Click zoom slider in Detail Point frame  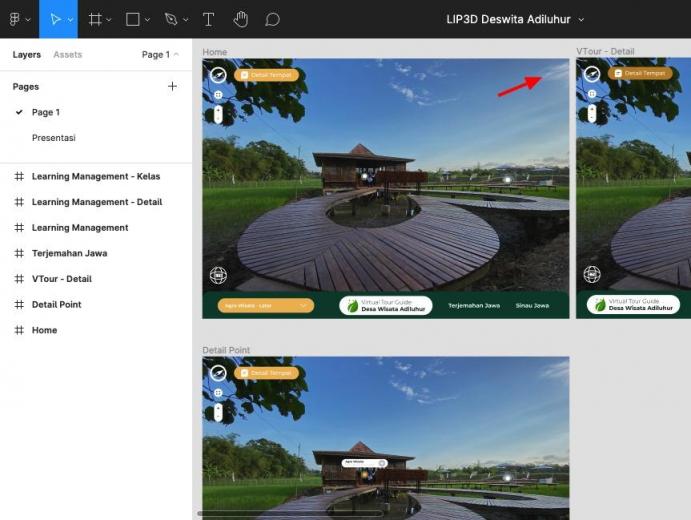[x=218, y=412]
